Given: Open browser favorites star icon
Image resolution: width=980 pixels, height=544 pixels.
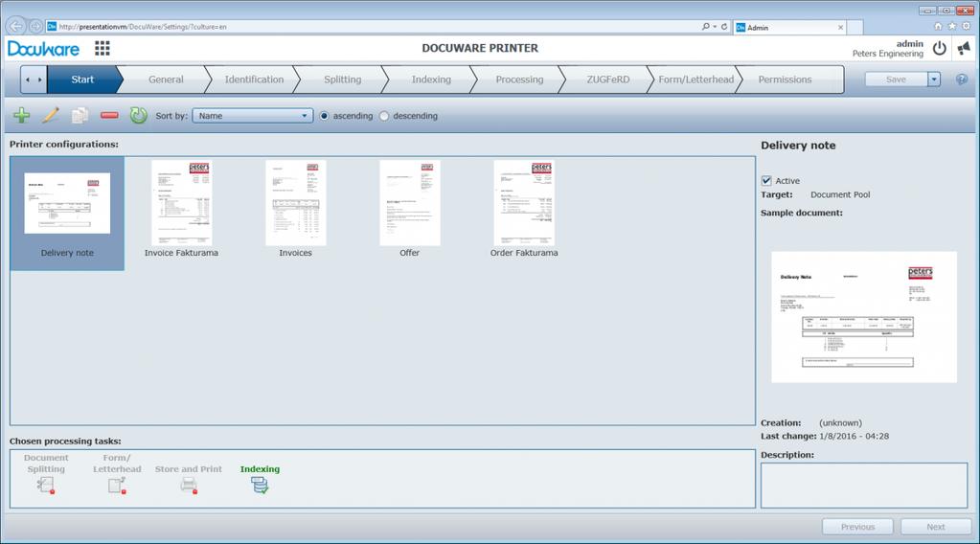Looking at the screenshot, I should coord(952,26).
